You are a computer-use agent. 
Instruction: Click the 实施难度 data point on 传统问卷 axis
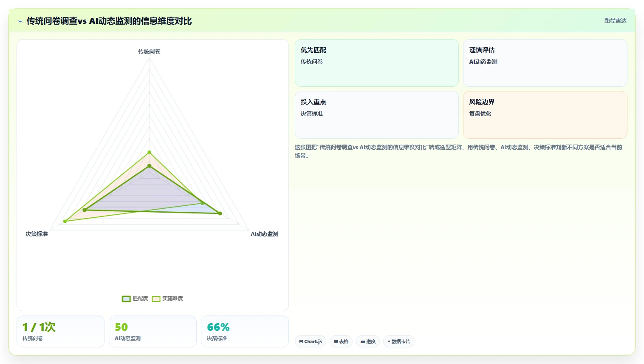149,152
